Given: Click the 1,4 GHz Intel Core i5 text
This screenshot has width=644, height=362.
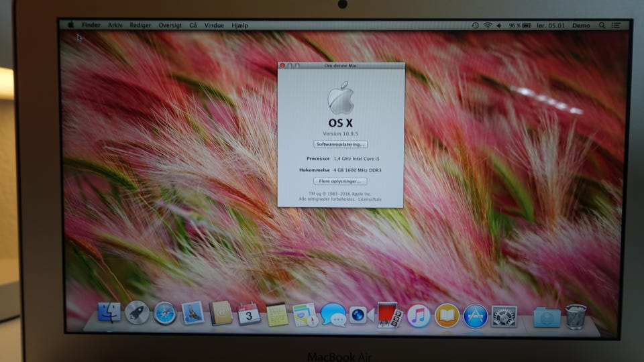Looking at the screenshot, I should click(356, 159).
